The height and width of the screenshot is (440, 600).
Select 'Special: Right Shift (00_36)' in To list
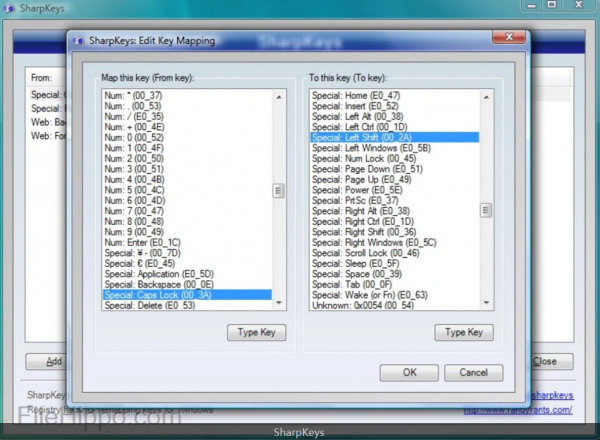click(395, 232)
